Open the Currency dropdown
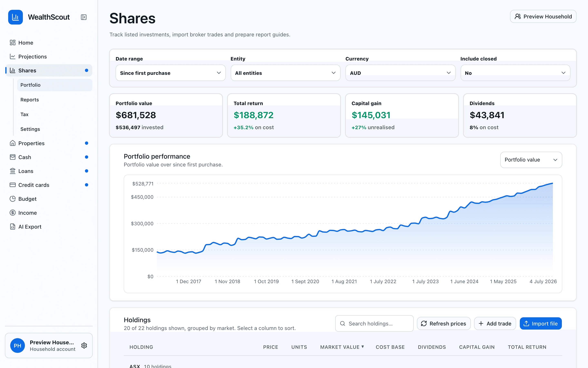588x368 pixels. (x=400, y=73)
